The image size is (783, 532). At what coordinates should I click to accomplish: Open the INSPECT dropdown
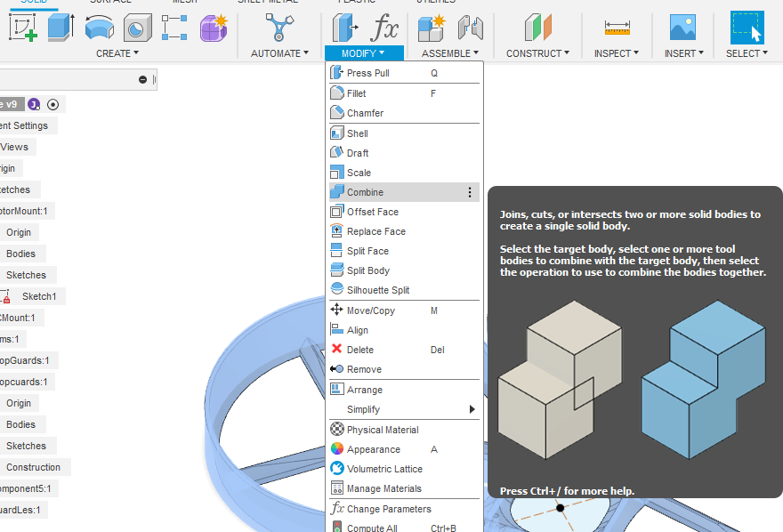[617, 53]
